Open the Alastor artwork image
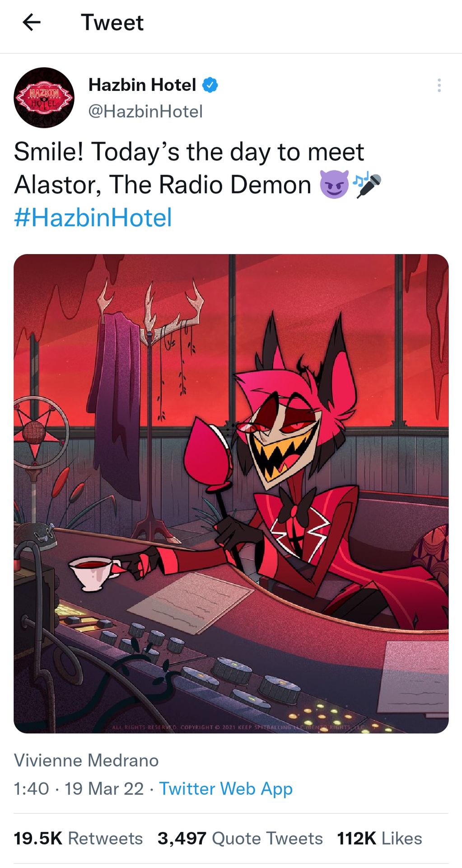This screenshot has height=868, width=462. coord(231,494)
